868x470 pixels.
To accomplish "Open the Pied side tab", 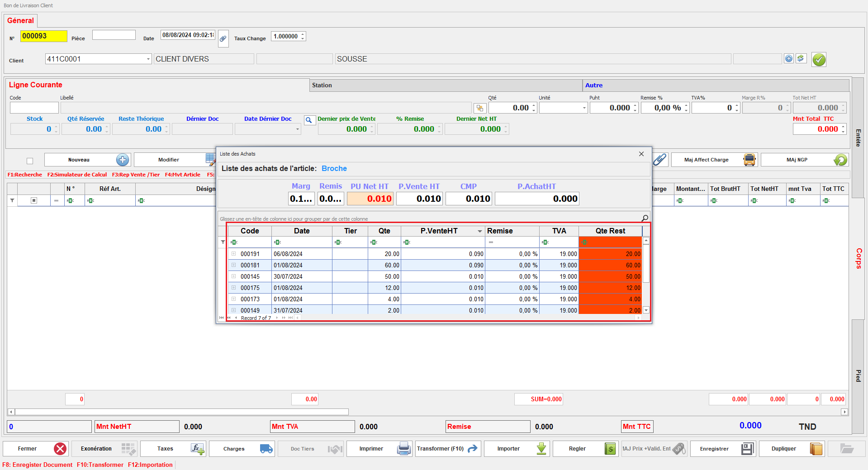I will click(x=858, y=376).
